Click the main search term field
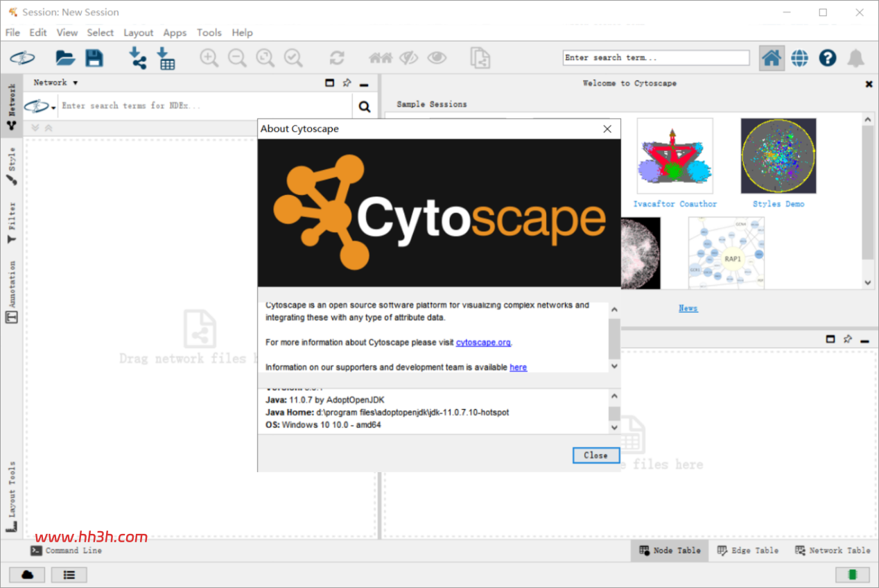Image resolution: width=879 pixels, height=588 pixels. pos(656,58)
